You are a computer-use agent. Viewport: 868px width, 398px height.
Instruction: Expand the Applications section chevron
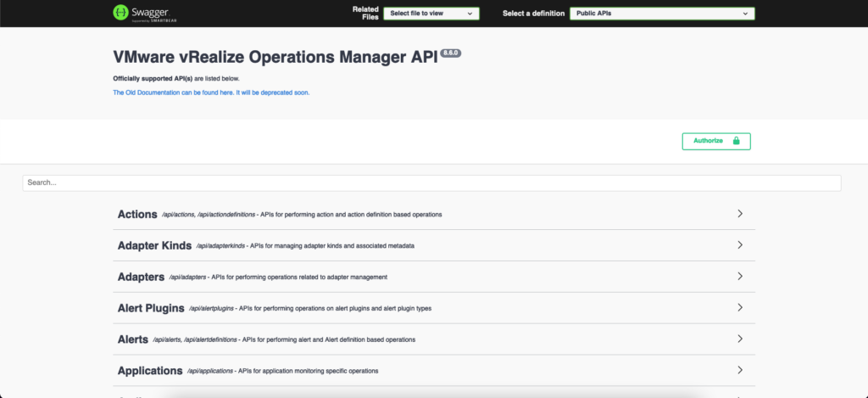(740, 370)
